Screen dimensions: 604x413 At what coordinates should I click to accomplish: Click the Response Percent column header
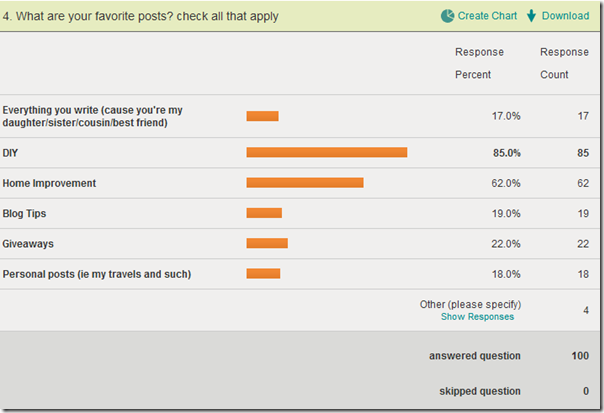click(x=479, y=63)
